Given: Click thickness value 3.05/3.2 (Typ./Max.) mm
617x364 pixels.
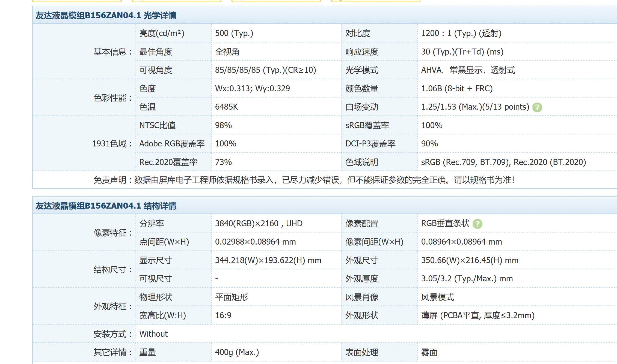Looking at the screenshot, I should pos(467,279).
